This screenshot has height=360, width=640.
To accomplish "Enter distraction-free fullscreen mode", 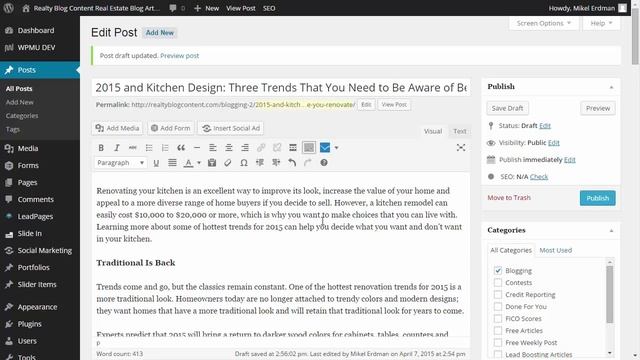I will (461, 148).
